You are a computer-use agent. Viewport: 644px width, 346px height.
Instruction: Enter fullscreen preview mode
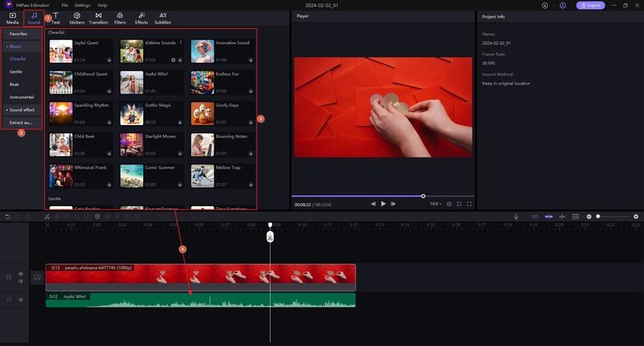coord(469,204)
